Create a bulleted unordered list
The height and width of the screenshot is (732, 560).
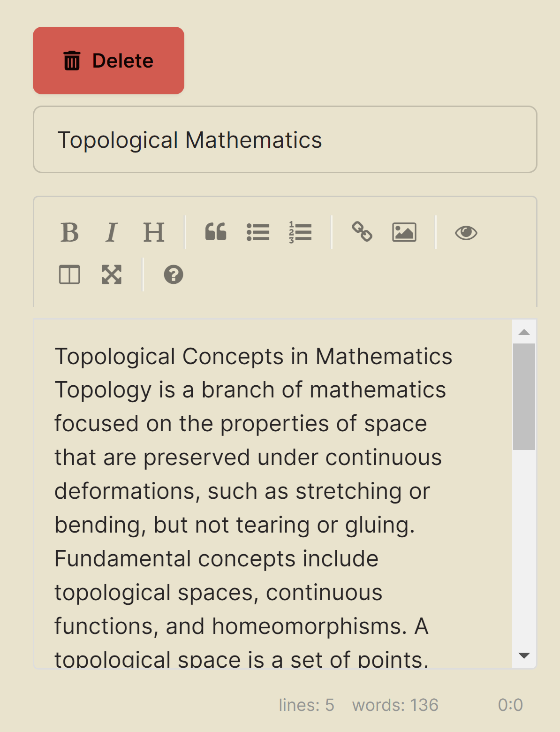(x=258, y=232)
